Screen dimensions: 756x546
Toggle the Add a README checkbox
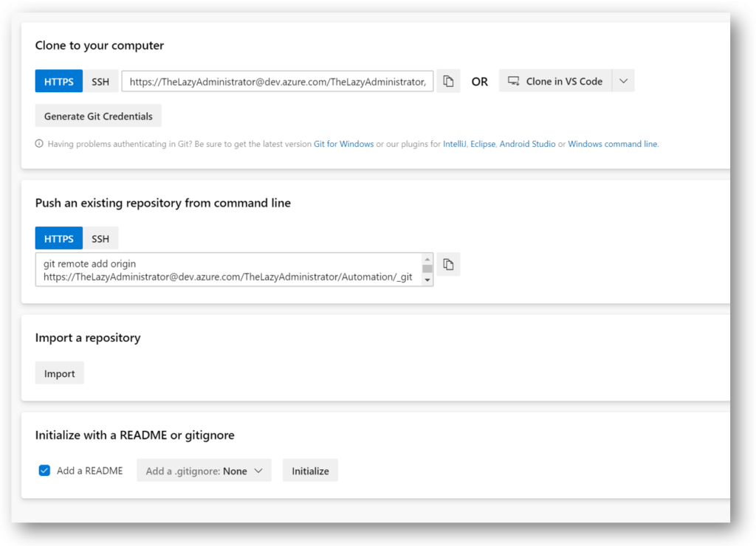[x=44, y=470]
